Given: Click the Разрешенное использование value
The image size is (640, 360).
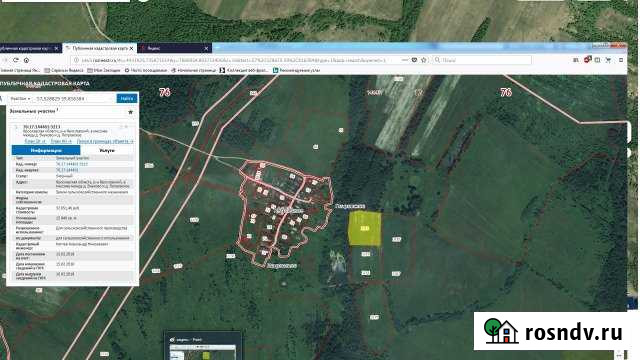Looking at the screenshot, I should (x=91, y=228).
